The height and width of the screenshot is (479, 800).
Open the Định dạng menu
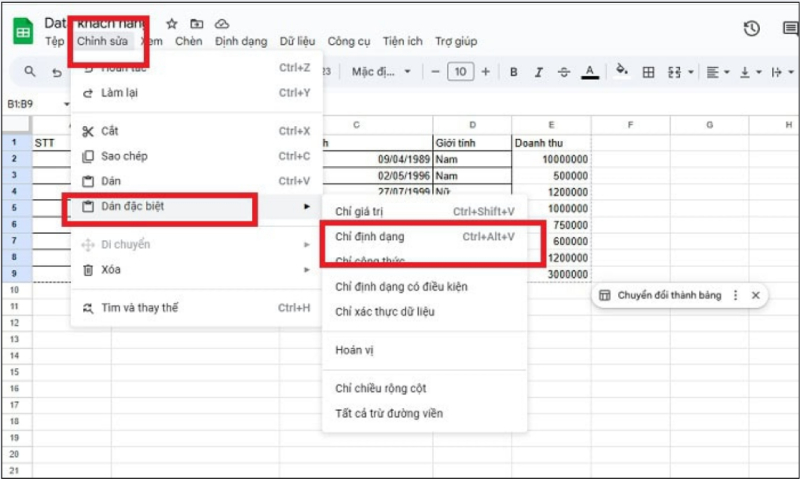[x=241, y=41]
